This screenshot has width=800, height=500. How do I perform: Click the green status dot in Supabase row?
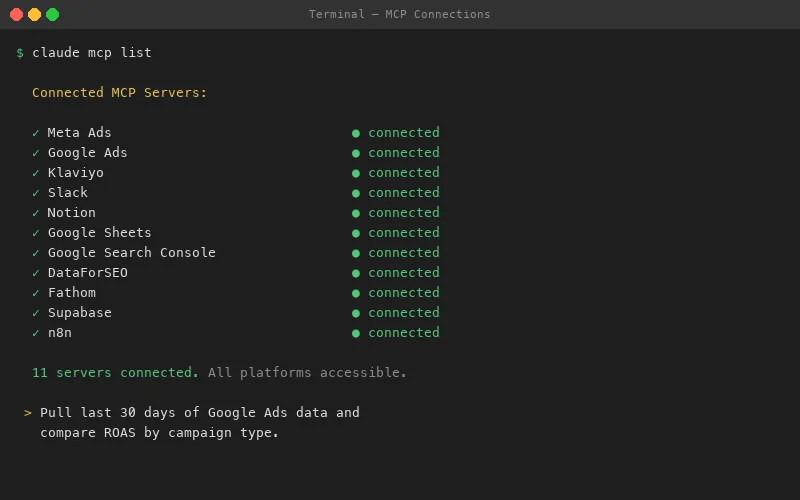pos(356,313)
